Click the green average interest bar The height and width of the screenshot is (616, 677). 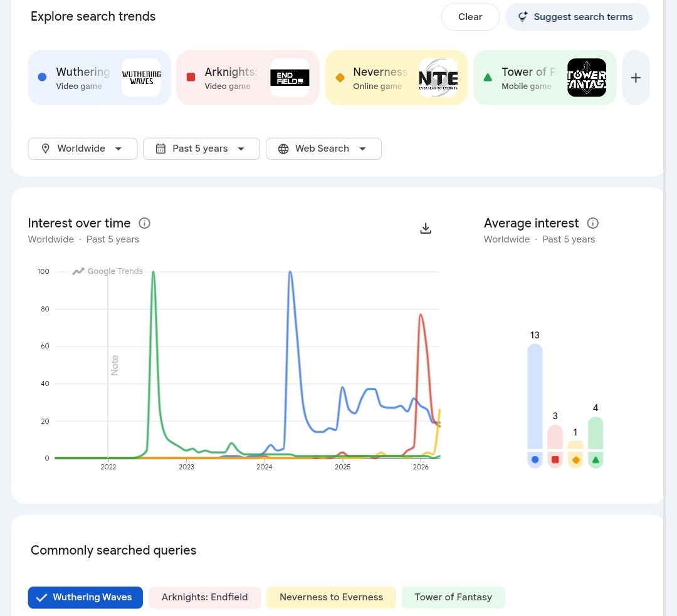click(596, 442)
